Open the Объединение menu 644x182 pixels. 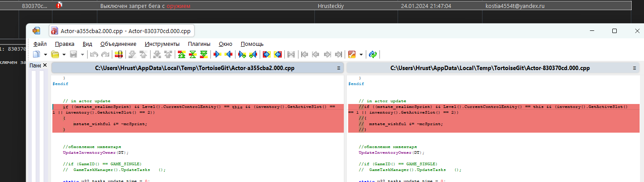[118, 44]
